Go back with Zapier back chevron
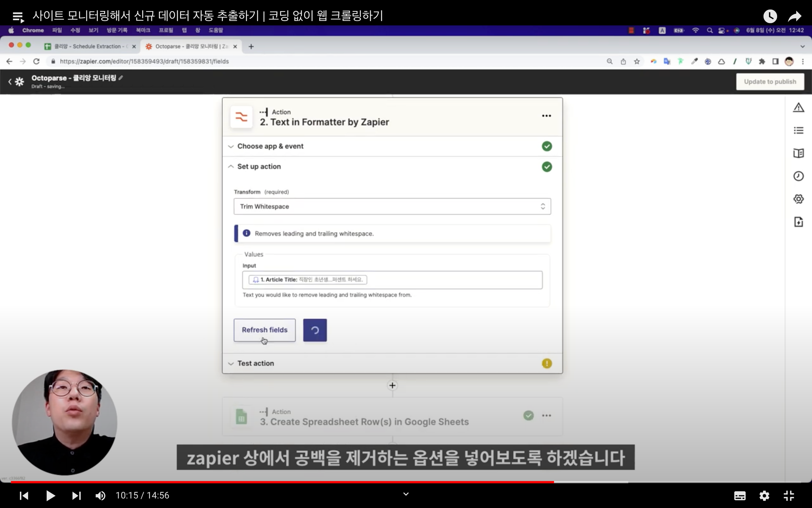The image size is (812, 508). pyautogui.click(x=10, y=81)
